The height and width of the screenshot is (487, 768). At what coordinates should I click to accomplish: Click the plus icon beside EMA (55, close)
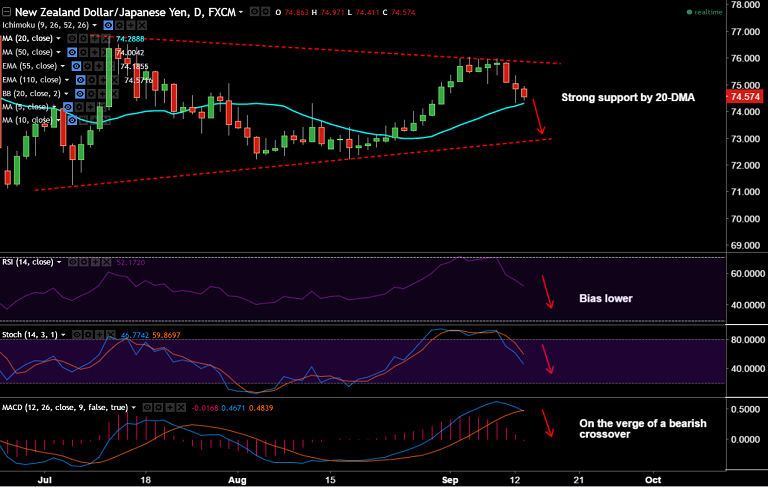pos(99,66)
